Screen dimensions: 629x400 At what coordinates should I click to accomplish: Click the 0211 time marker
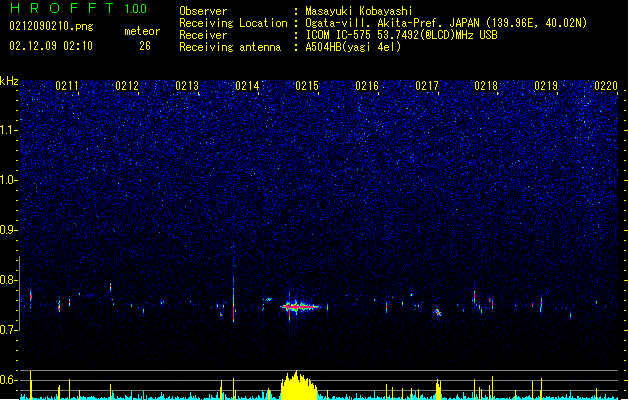tap(67, 86)
